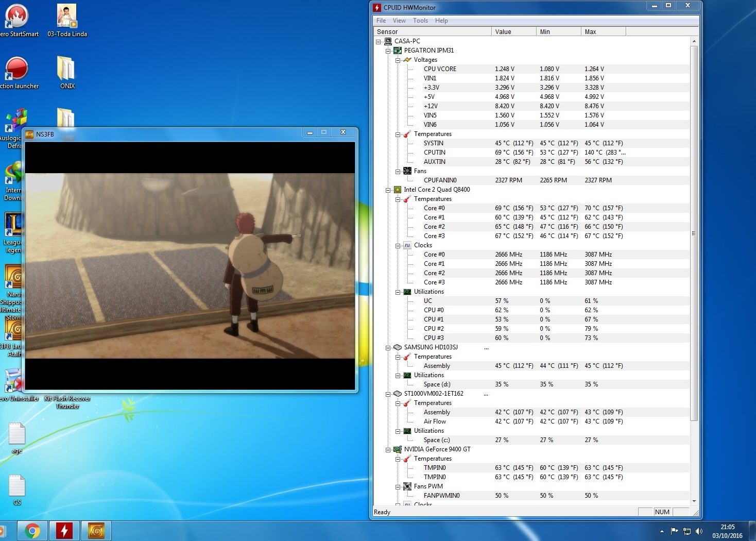Image resolution: width=756 pixels, height=541 pixels.
Task: Click the volume speaker tray icon
Action: tap(699, 531)
